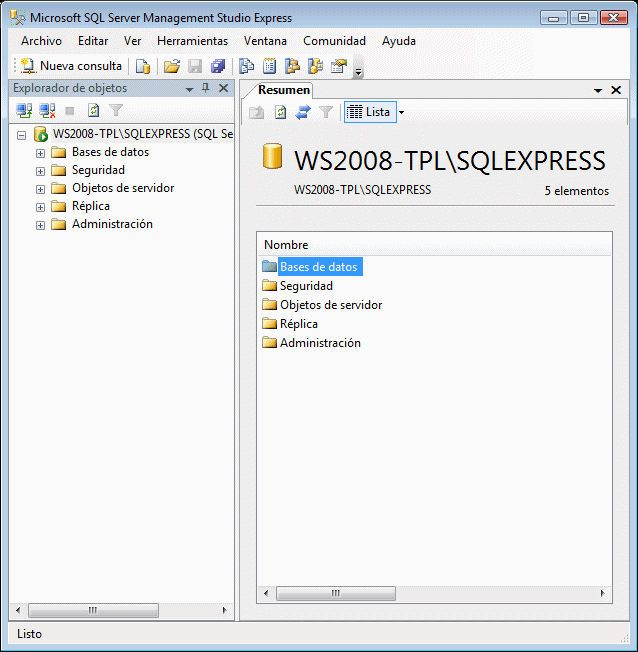The width and height of the screenshot is (638, 652).
Task: Click the registered servers icon after save all
Action: click(x=246, y=66)
